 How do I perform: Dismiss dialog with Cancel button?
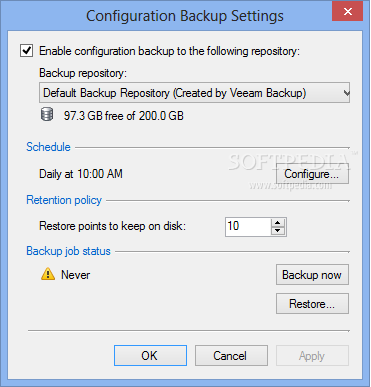tap(231, 356)
